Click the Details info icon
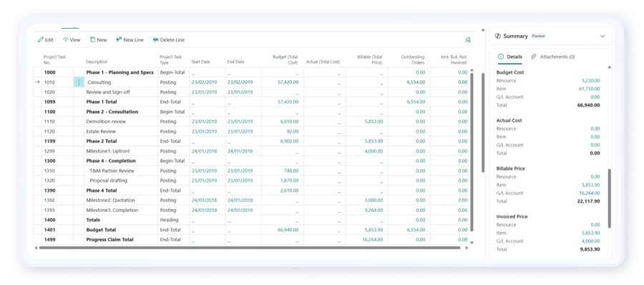Image resolution: width=644 pixels, height=285 pixels. click(x=501, y=57)
